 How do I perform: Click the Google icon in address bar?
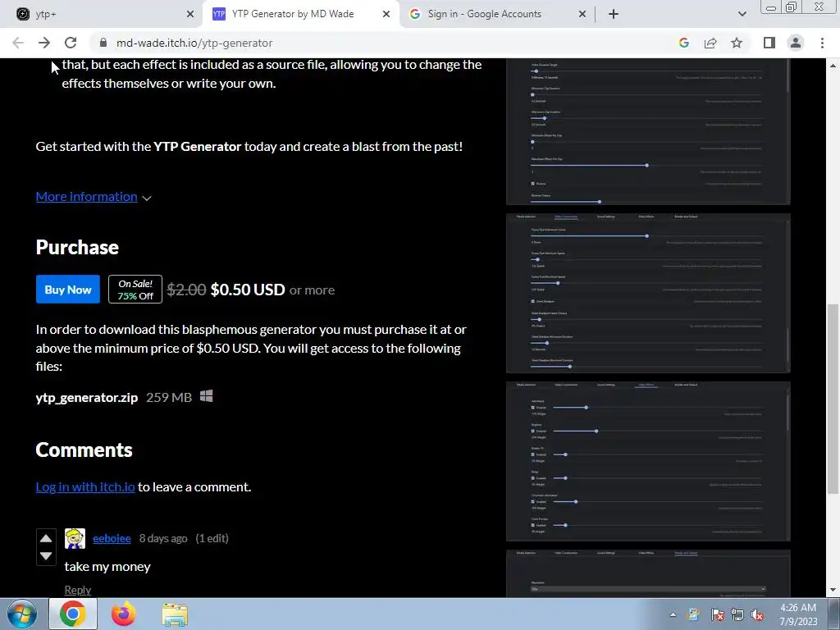tap(683, 43)
